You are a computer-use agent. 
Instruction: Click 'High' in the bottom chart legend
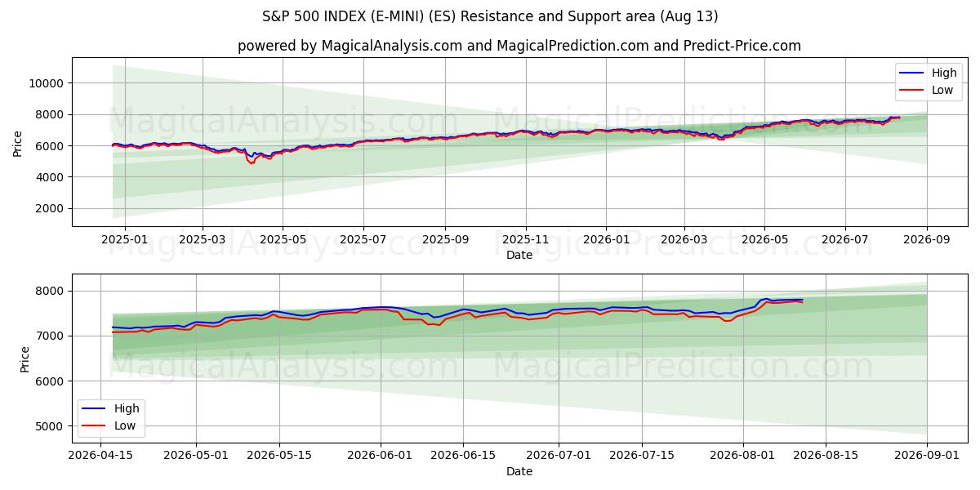127,408
